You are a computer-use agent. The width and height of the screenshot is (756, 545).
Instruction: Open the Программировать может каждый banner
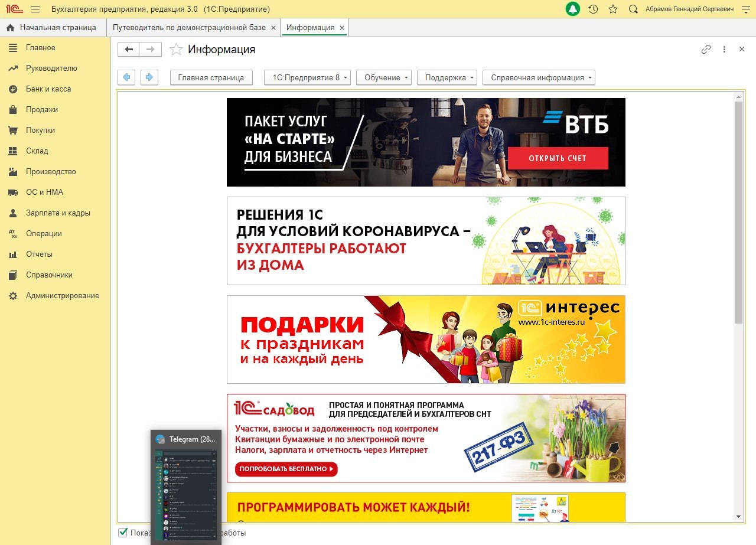pyautogui.click(x=426, y=507)
